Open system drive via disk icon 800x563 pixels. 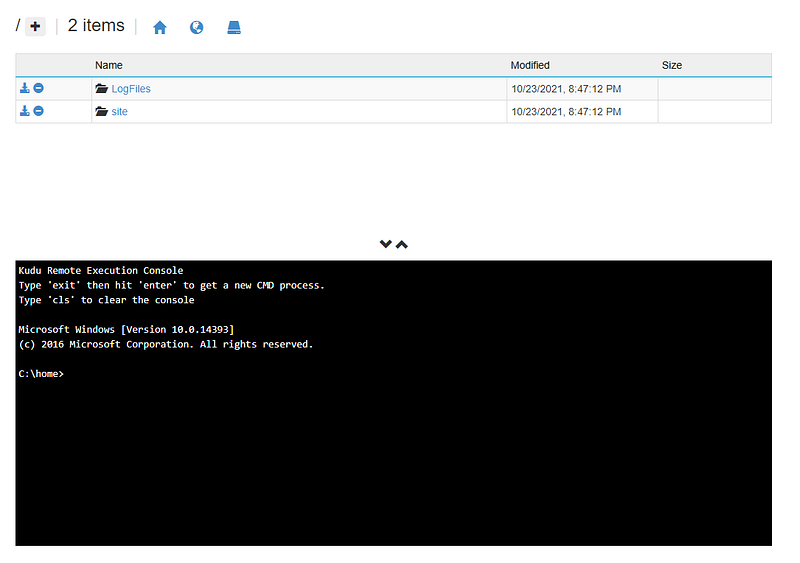tap(234, 27)
